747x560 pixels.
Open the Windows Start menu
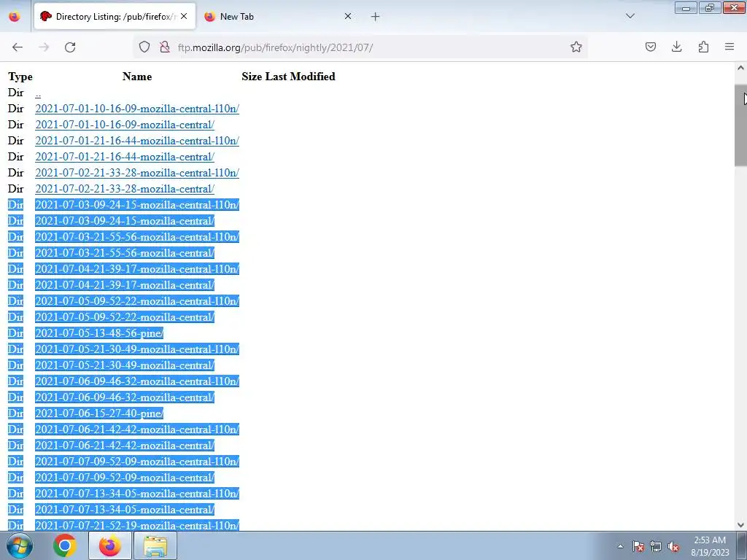pos(20,545)
